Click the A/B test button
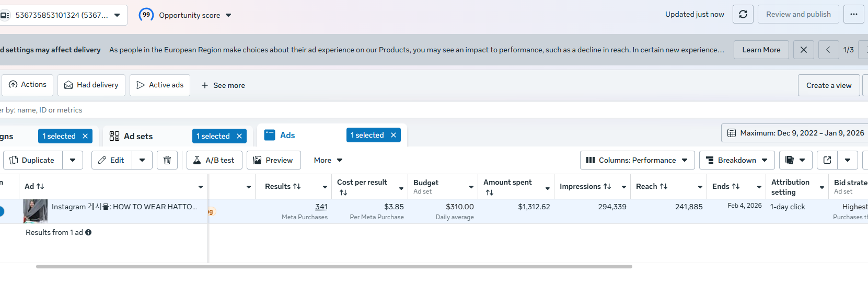This screenshot has height=282, width=868. click(x=214, y=160)
